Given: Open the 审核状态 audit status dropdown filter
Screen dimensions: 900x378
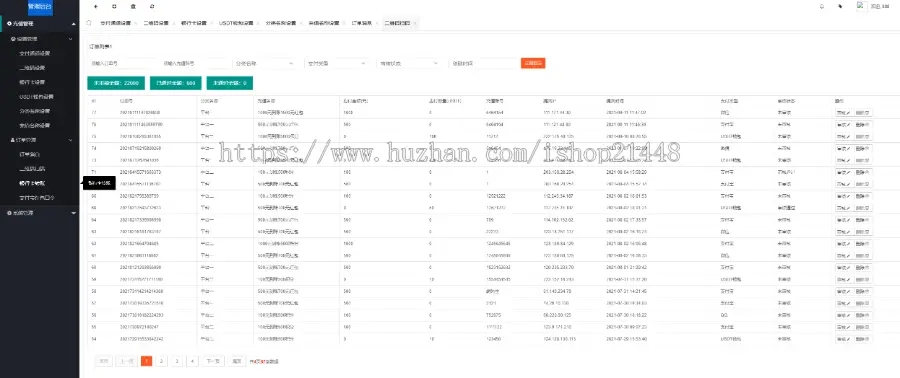Looking at the screenshot, I should tap(409, 63).
